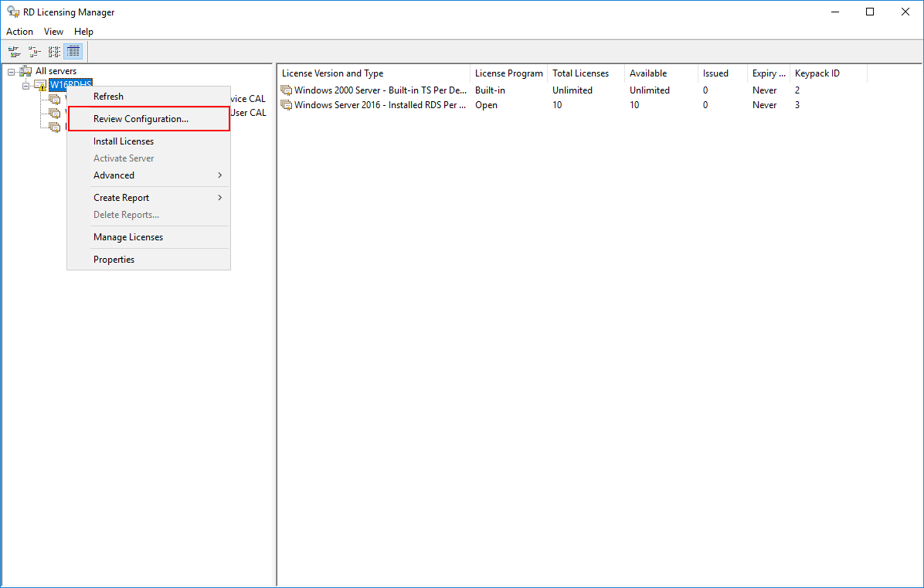Expand the Advanced submenu

coord(148,175)
